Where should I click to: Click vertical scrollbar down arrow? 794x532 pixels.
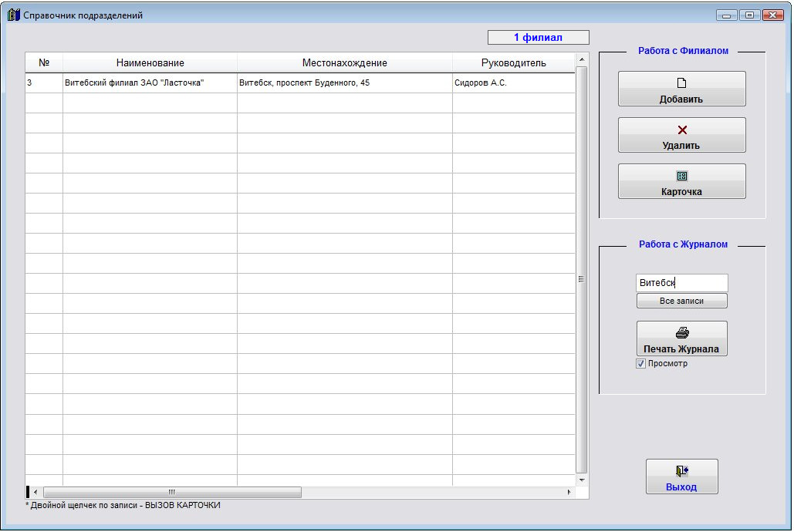pyautogui.click(x=582, y=480)
